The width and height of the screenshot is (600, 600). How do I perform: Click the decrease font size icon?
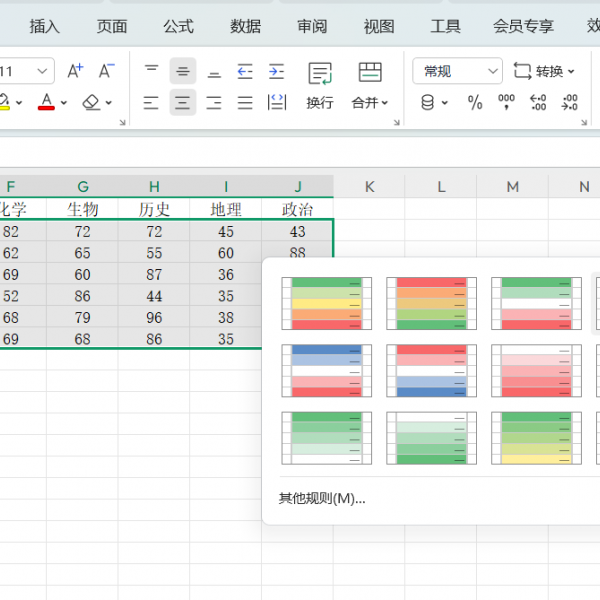tap(106, 71)
